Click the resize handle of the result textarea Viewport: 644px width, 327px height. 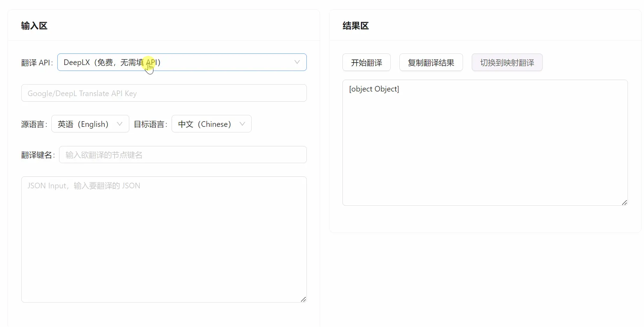(x=624, y=203)
